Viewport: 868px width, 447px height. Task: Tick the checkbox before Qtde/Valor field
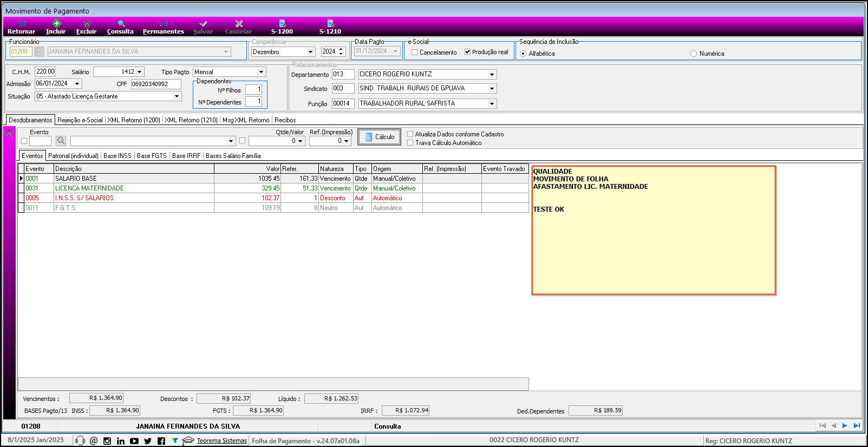pyautogui.click(x=242, y=141)
